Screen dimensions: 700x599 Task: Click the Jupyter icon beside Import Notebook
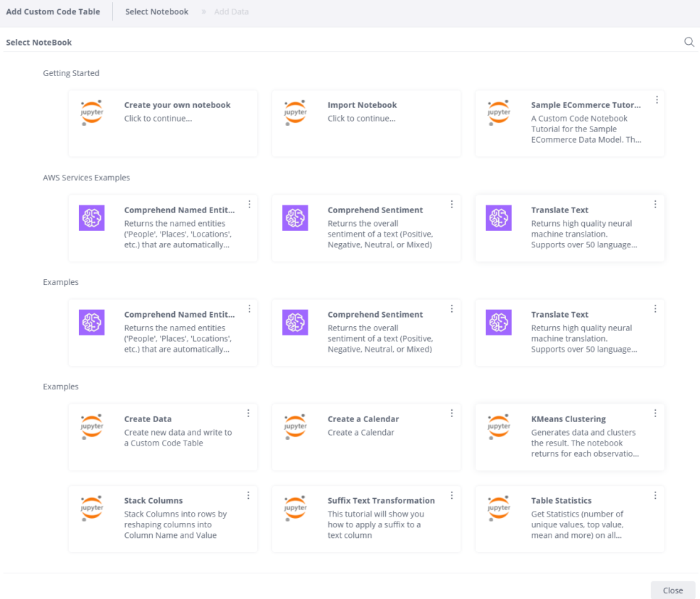pyautogui.click(x=295, y=112)
